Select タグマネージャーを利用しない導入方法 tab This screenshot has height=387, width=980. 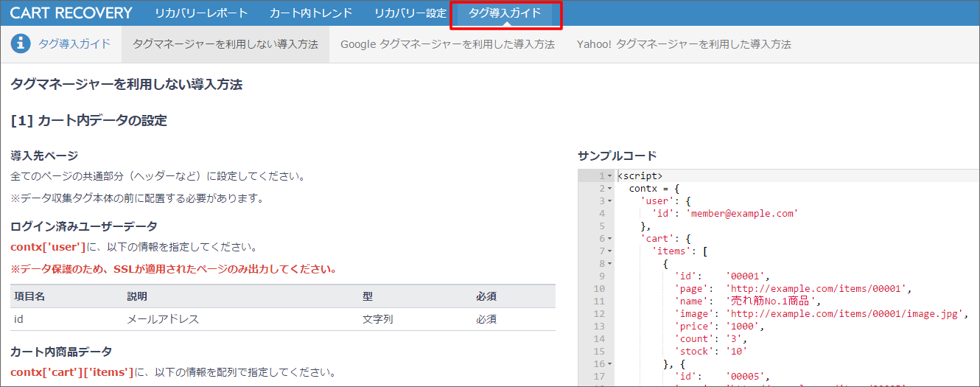coord(225,44)
